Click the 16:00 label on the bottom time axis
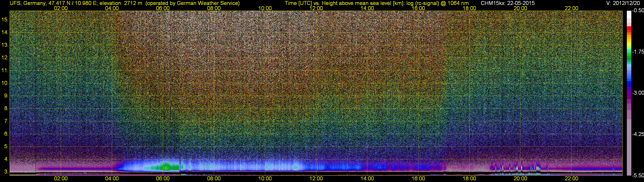The image size is (644, 182). (418, 179)
